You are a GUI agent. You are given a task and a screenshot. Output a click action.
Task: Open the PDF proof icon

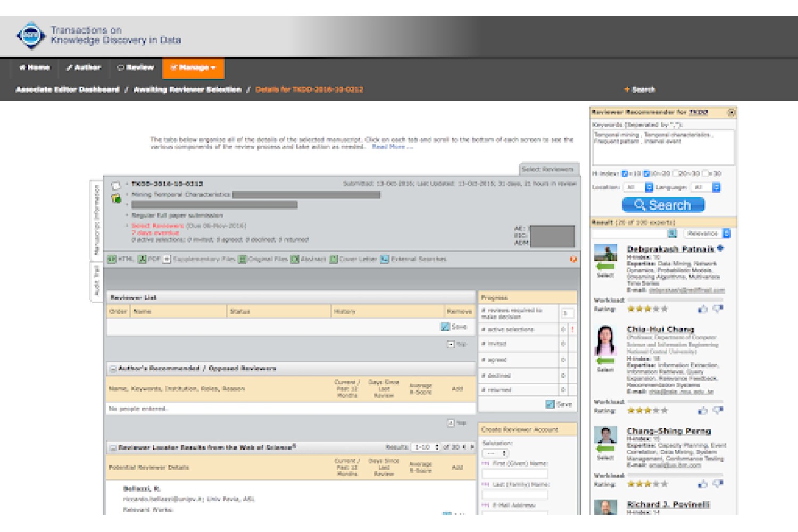tap(142, 259)
